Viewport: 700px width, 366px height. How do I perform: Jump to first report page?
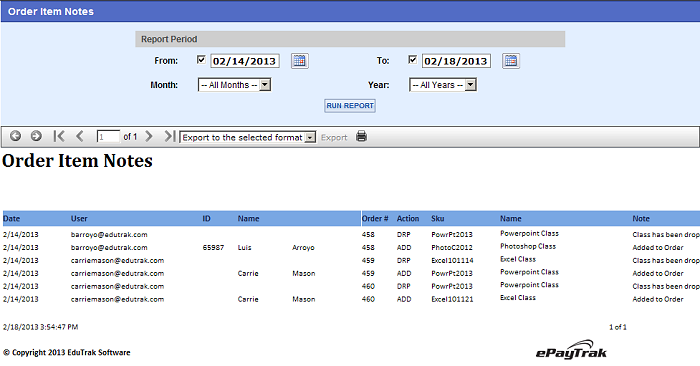(x=58, y=136)
